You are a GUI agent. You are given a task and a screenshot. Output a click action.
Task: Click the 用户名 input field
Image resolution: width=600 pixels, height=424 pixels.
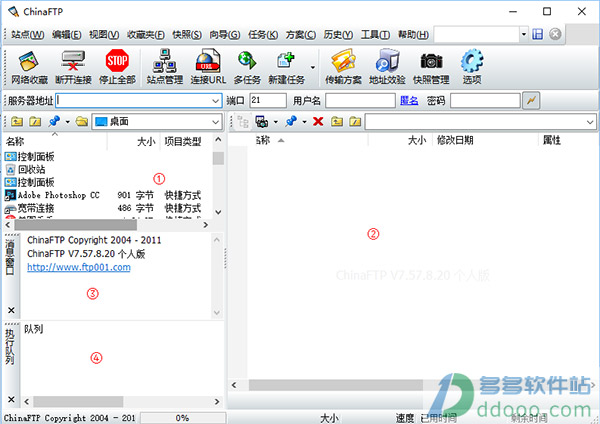360,101
